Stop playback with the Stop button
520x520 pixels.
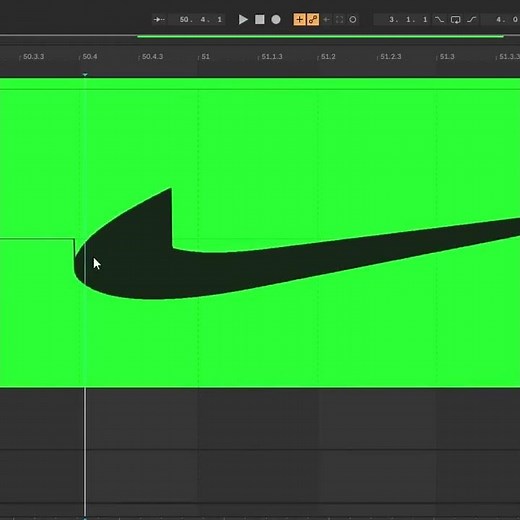260,20
